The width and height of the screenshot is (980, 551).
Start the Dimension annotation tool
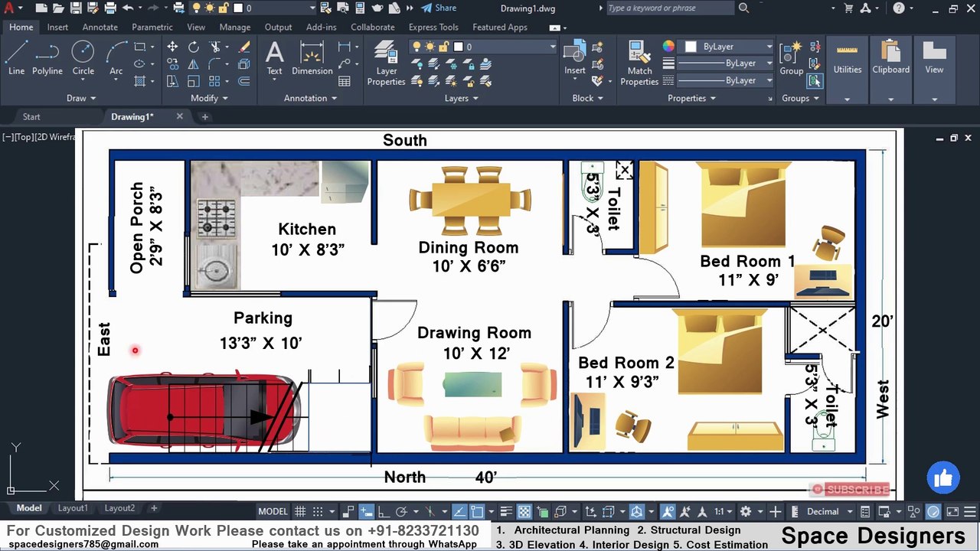pyautogui.click(x=312, y=58)
